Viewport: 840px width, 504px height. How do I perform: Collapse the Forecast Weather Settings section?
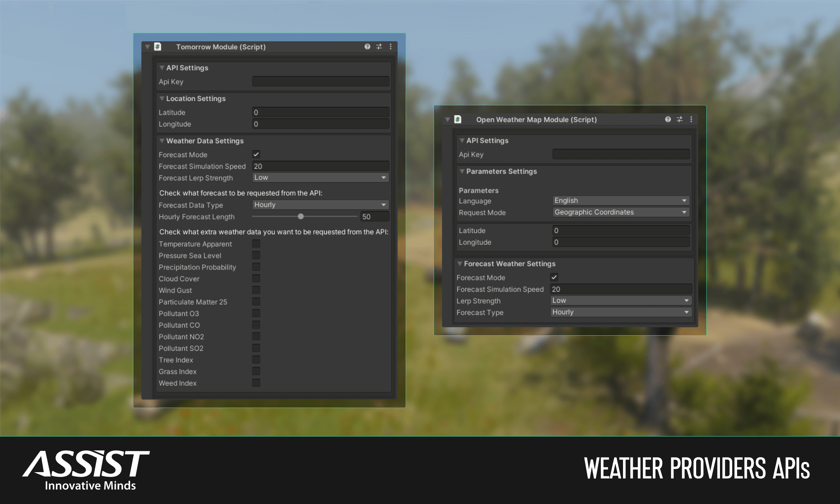tap(460, 264)
